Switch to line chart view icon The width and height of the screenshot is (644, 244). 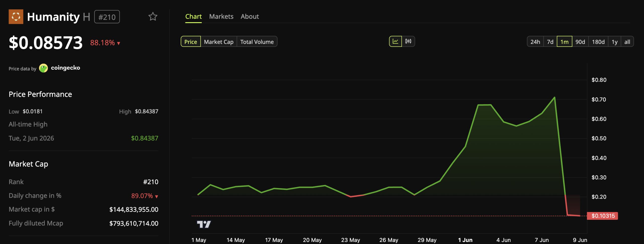395,41
